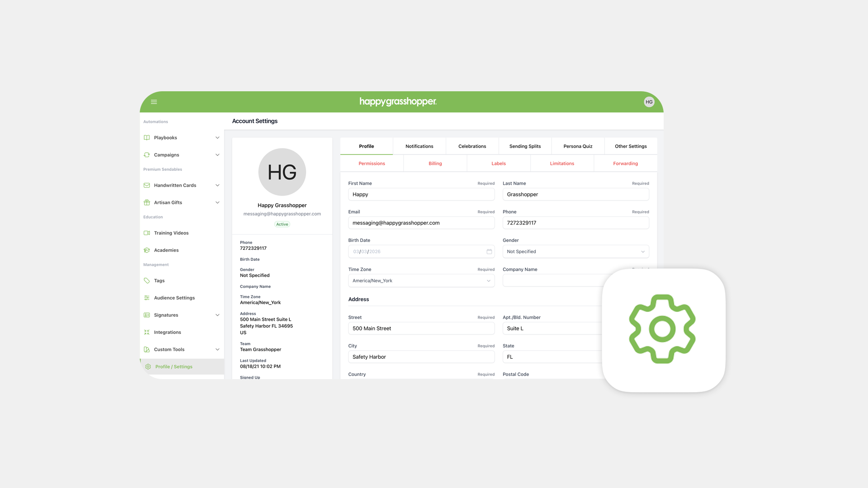Expand the Signatures chevron

coord(217,315)
